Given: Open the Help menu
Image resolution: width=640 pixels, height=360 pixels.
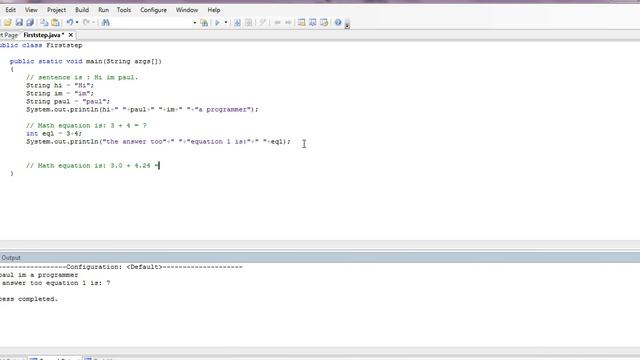Looking at the screenshot, I should point(213,10).
